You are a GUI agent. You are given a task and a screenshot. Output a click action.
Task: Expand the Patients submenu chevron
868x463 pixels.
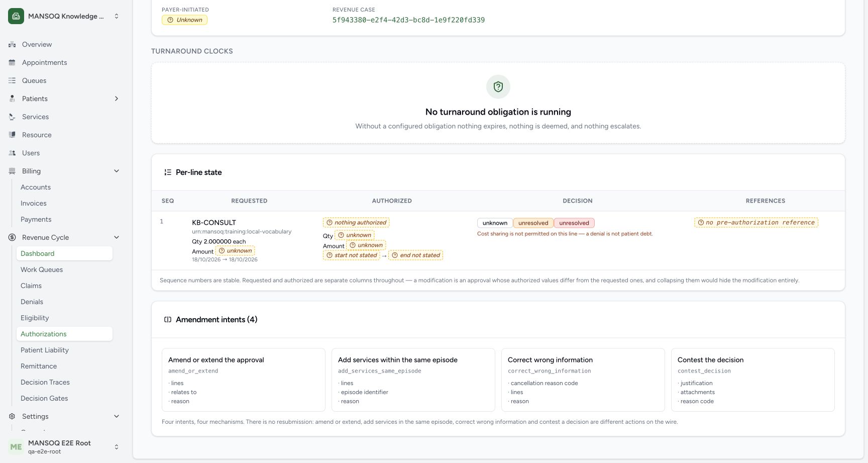(x=117, y=99)
